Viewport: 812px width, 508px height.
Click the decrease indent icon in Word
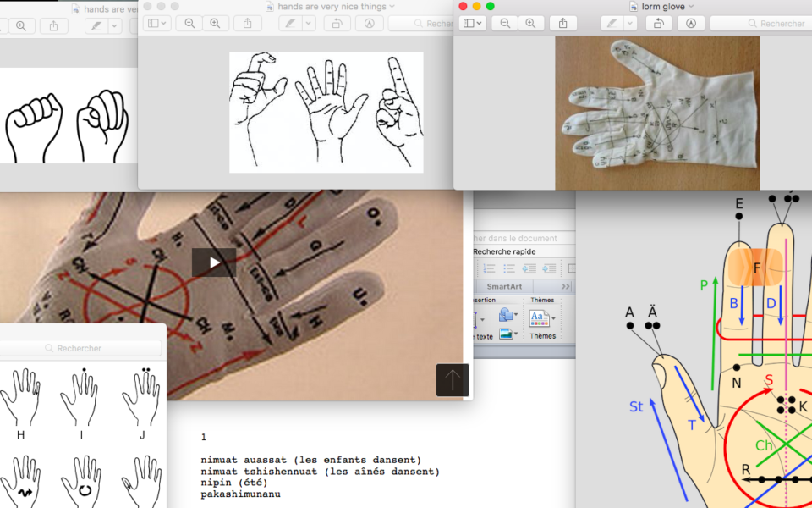(x=529, y=268)
